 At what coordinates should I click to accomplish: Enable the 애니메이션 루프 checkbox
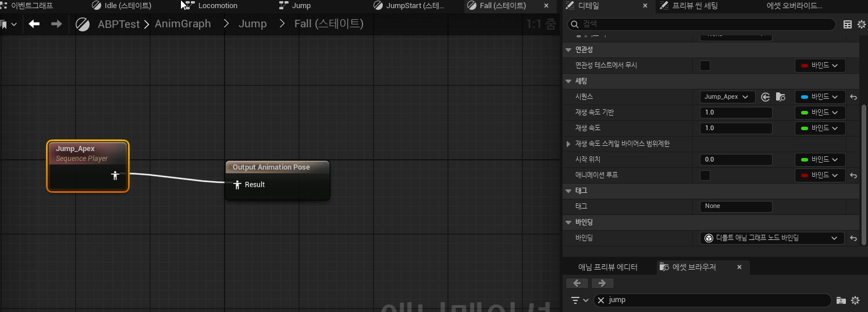click(x=705, y=175)
